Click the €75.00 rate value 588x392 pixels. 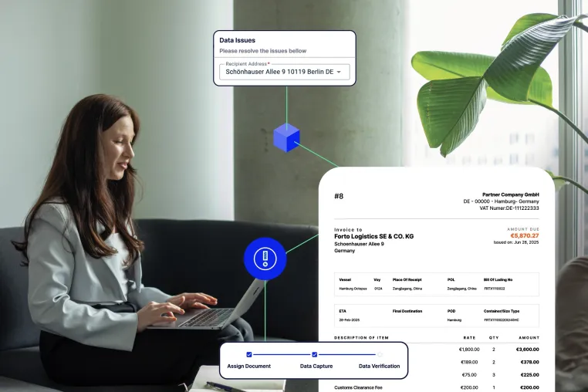coord(469,375)
